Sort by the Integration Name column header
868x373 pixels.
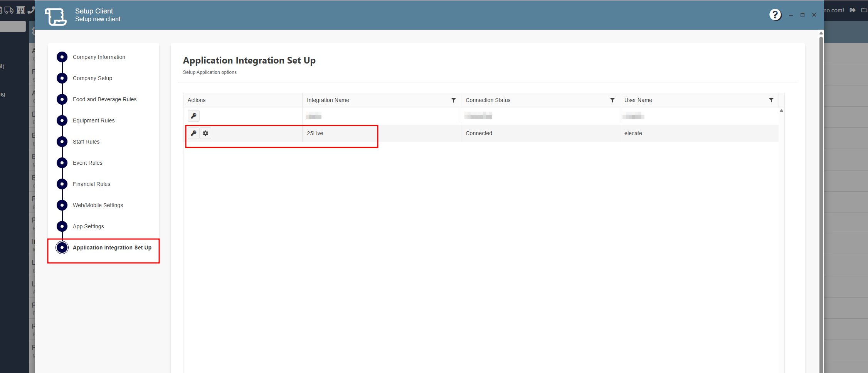tap(328, 100)
